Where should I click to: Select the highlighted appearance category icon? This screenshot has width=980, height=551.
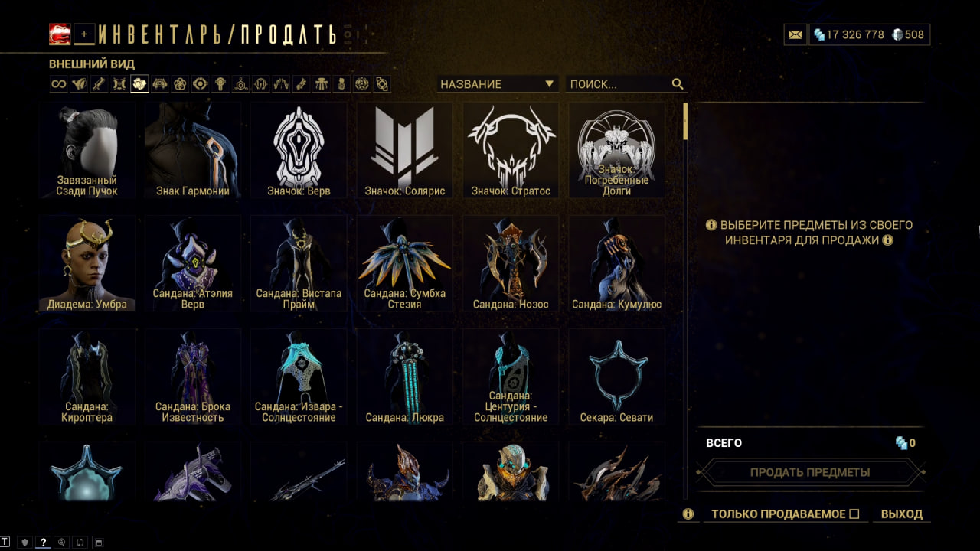pyautogui.click(x=139, y=84)
